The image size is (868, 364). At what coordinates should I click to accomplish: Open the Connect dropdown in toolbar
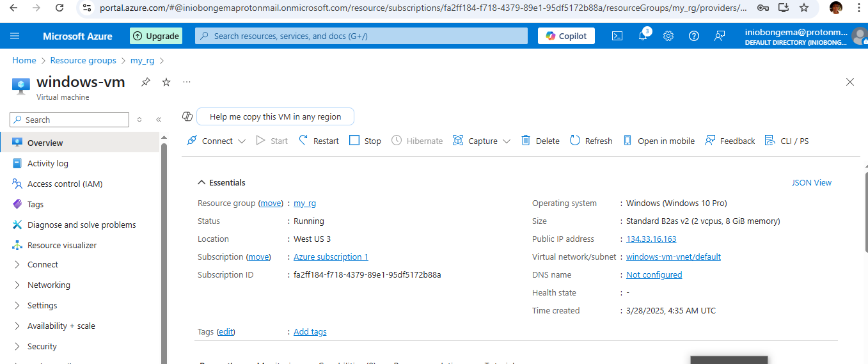pos(216,141)
